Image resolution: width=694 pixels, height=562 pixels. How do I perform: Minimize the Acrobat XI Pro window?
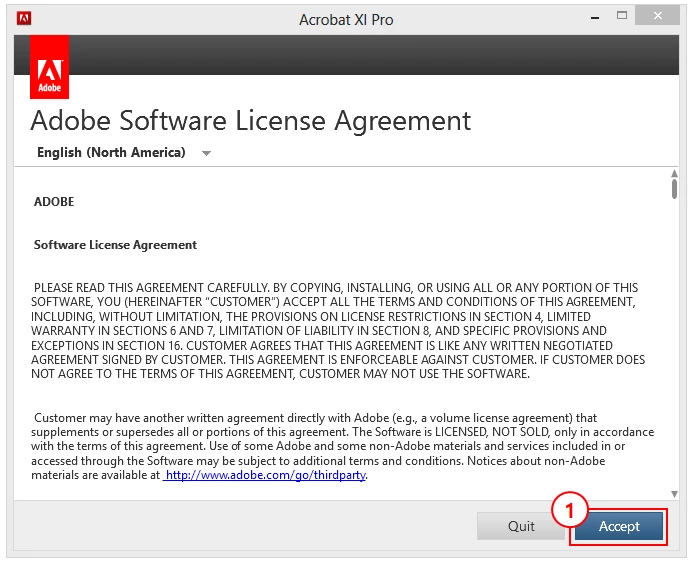pyautogui.click(x=595, y=17)
